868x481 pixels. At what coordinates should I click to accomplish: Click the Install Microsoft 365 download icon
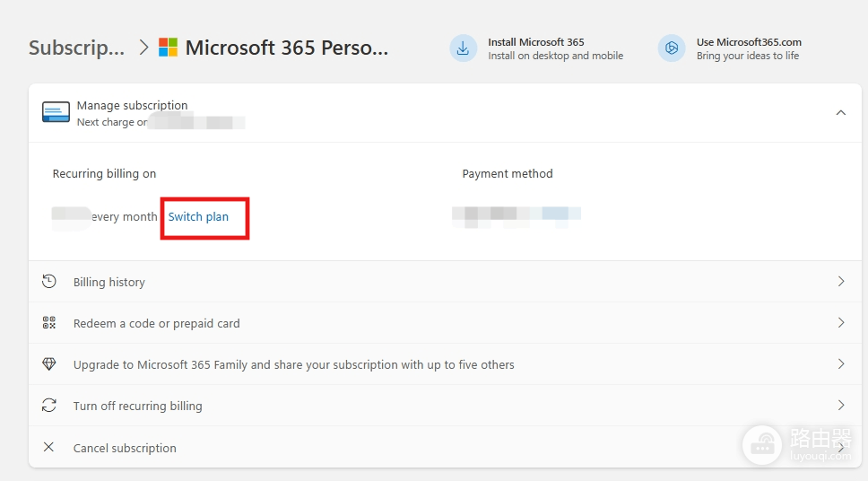463,48
